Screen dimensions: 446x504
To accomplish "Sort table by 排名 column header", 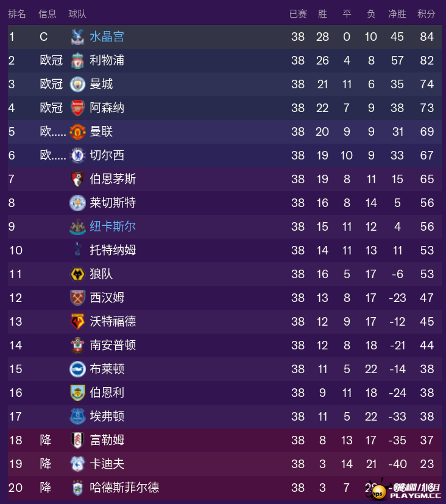I will pos(16,14).
